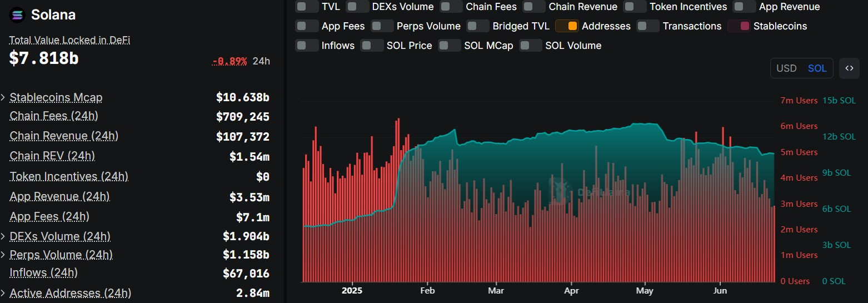Viewport: 868px width, 303px height.
Task: Click the $1.158b perps volume value
Action: tap(246, 255)
